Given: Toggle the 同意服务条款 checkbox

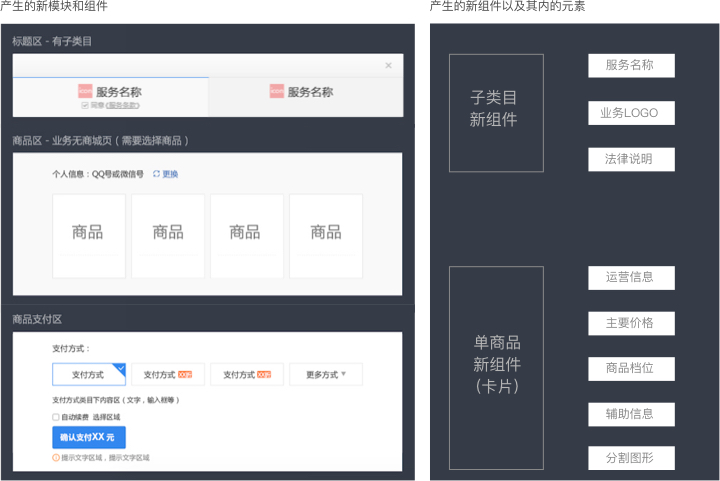Looking at the screenshot, I should coord(86,105).
